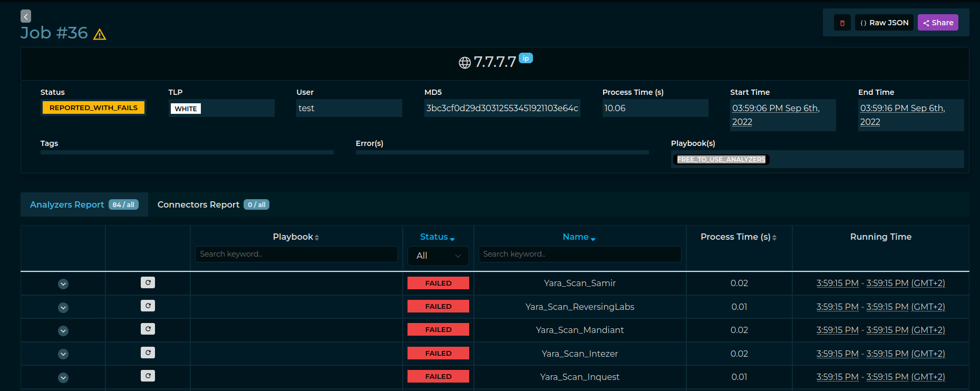Click the running time for Yara_Scan_Mandiant

881,330
